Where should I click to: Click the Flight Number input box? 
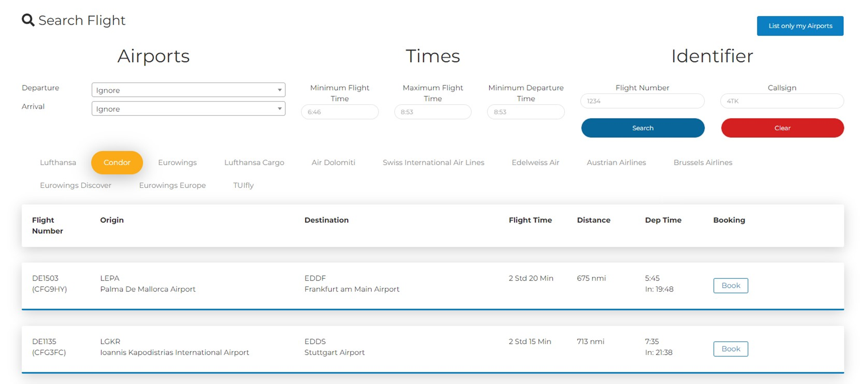click(642, 101)
